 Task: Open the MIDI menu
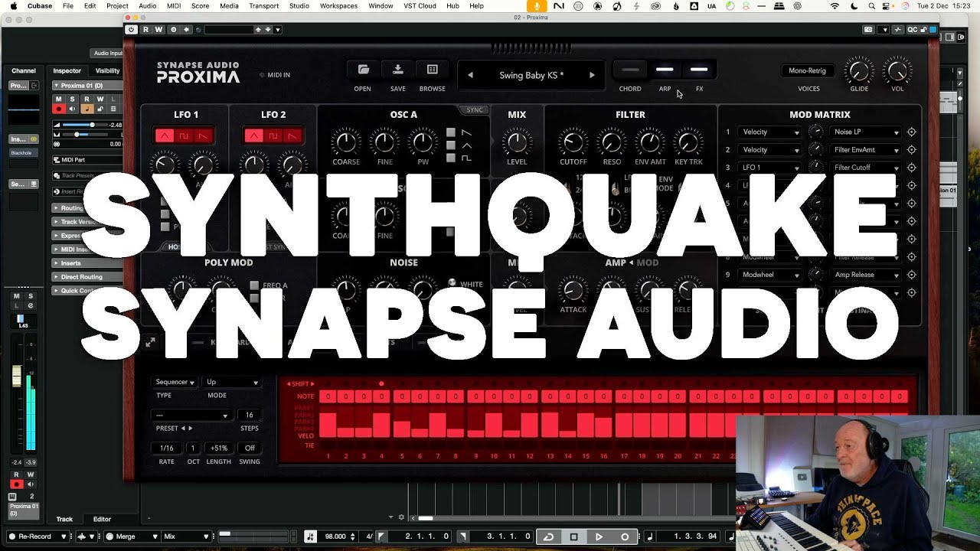pos(173,5)
